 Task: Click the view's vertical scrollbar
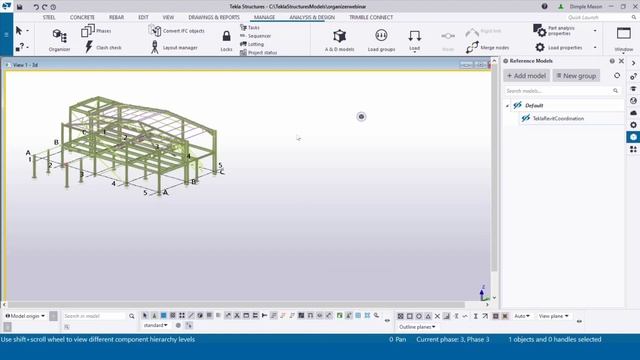point(494,167)
